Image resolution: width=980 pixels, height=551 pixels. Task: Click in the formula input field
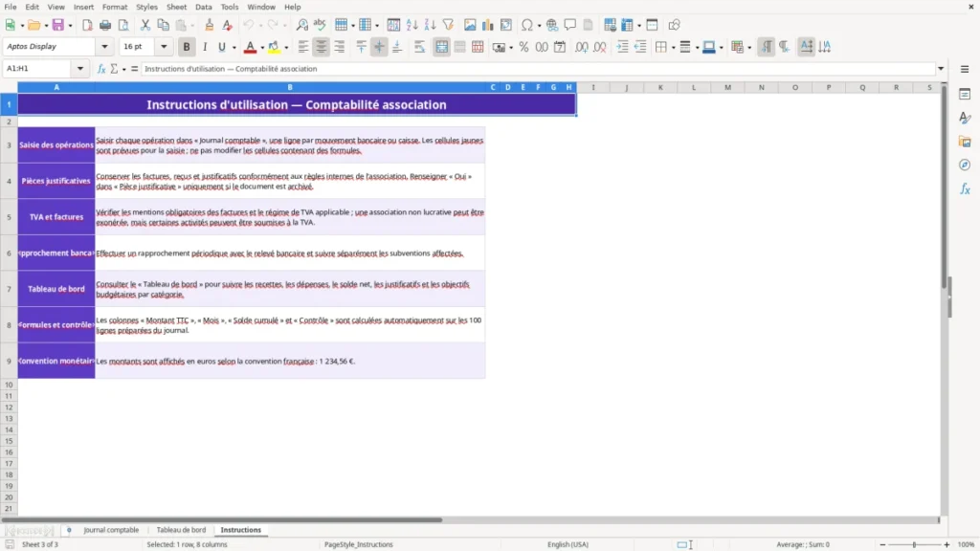coord(538,69)
